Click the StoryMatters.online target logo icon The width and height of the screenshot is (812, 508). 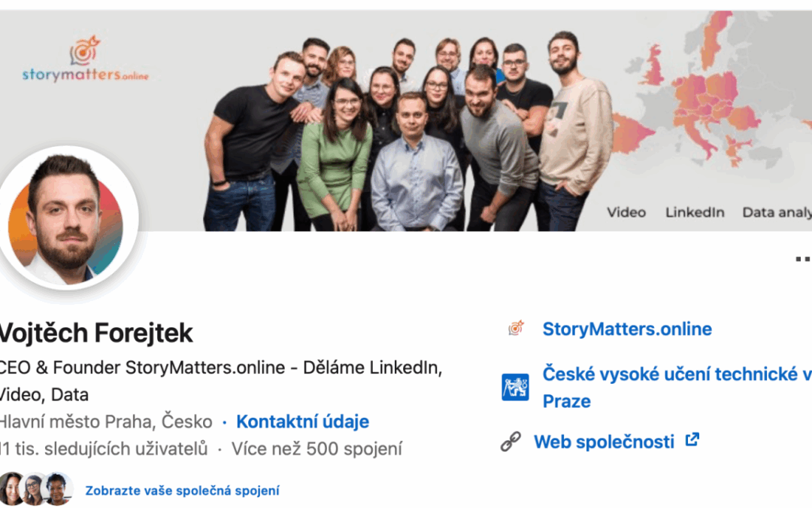click(x=516, y=328)
